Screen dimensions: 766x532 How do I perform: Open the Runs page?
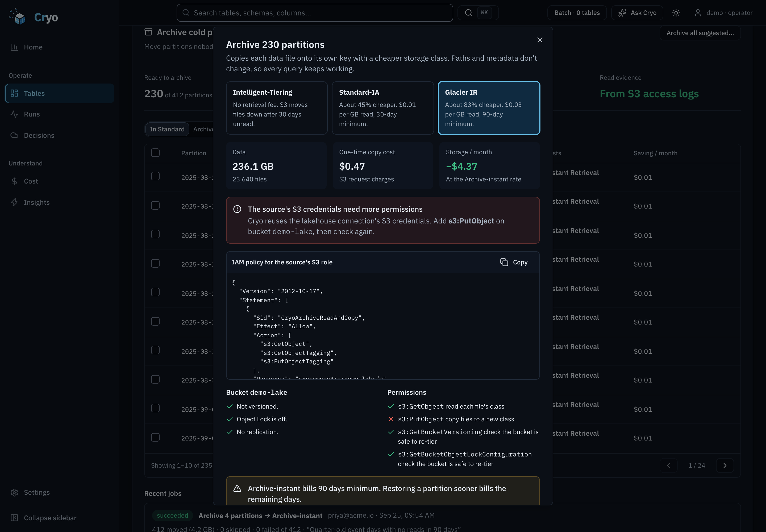[59, 114]
